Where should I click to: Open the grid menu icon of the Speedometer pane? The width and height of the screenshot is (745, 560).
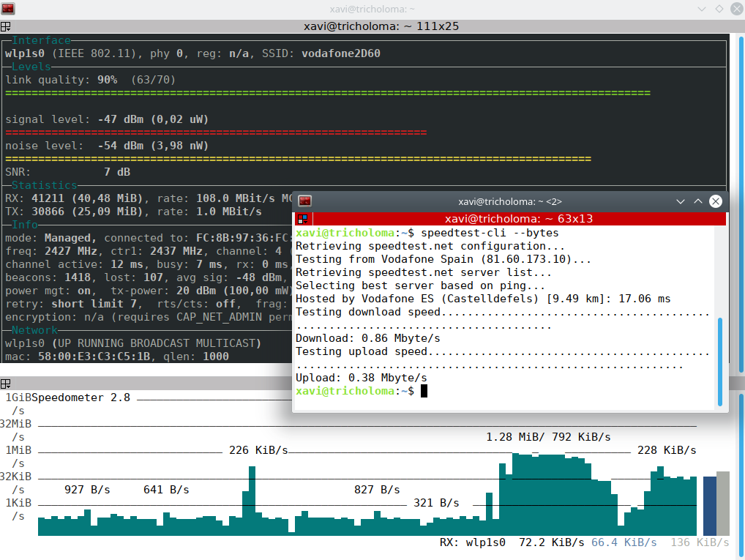(x=6, y=384)
